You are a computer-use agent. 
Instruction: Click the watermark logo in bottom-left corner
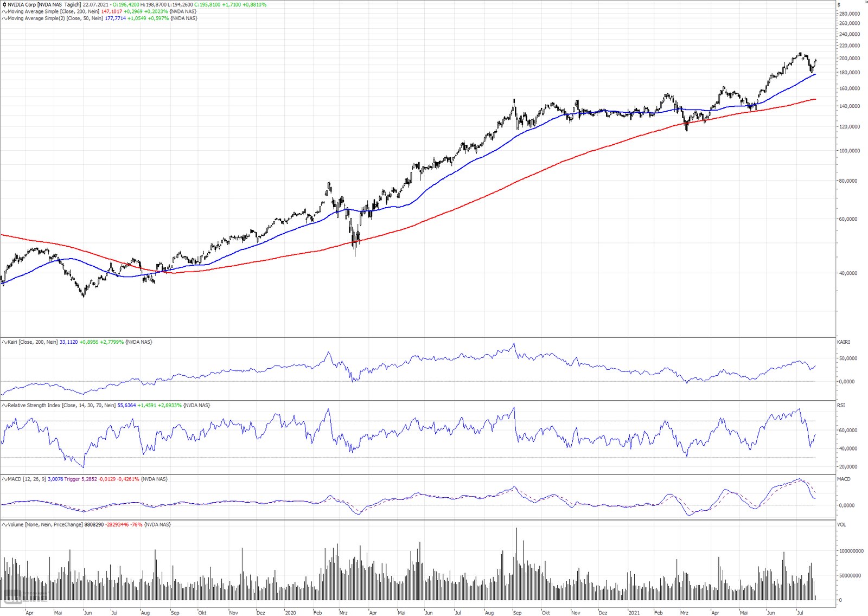24,599
